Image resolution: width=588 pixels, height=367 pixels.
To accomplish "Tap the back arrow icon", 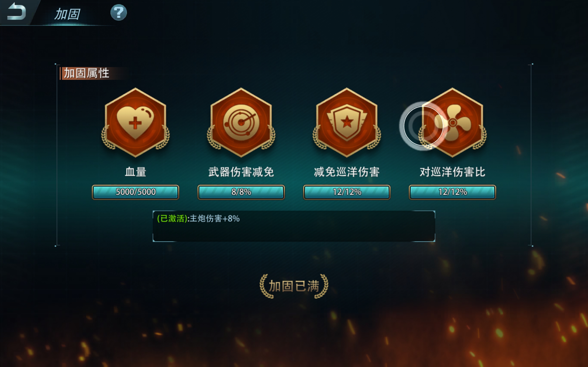I will click(16, 11).
